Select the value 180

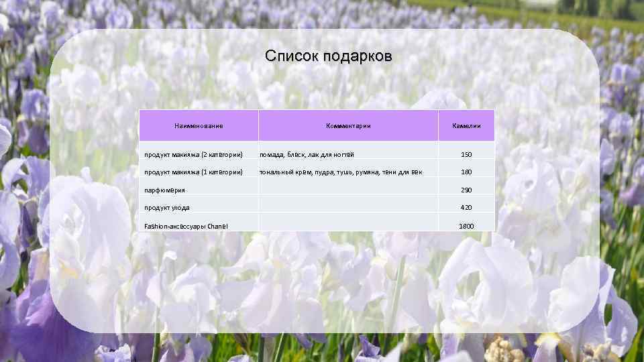coord(466,172)
